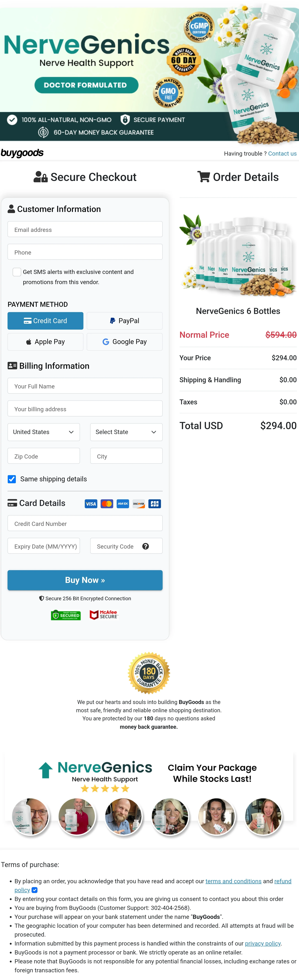Image resolution: width=299 pixels, height=980 pixels.
Task: Click the Your Full Name field
Action: (x=85, y=386)
